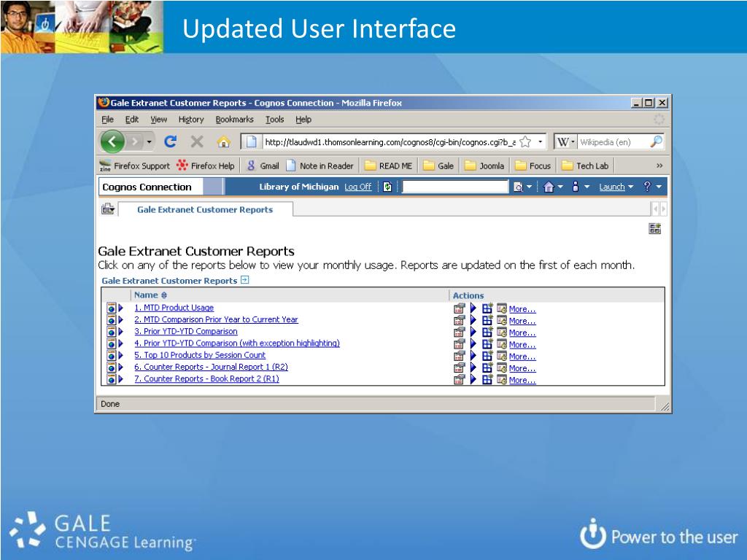Click the Stop loading X button
Screen dimensions: 747x560
coord(197,141)
